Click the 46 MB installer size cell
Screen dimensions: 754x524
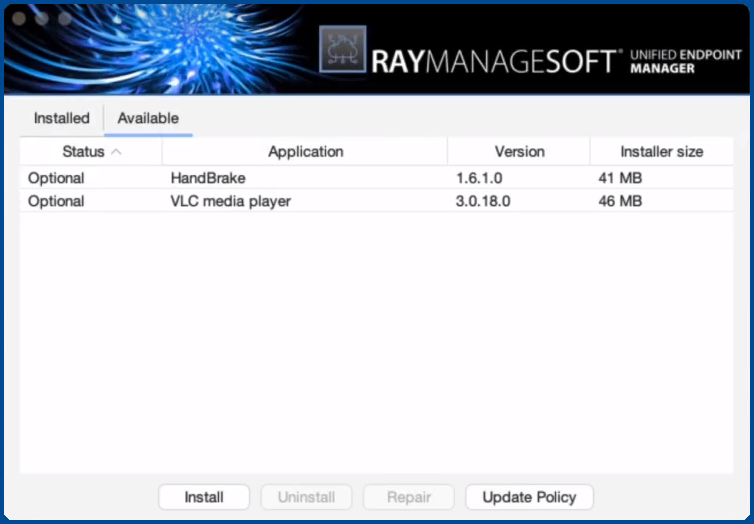[x=620, y=201]
